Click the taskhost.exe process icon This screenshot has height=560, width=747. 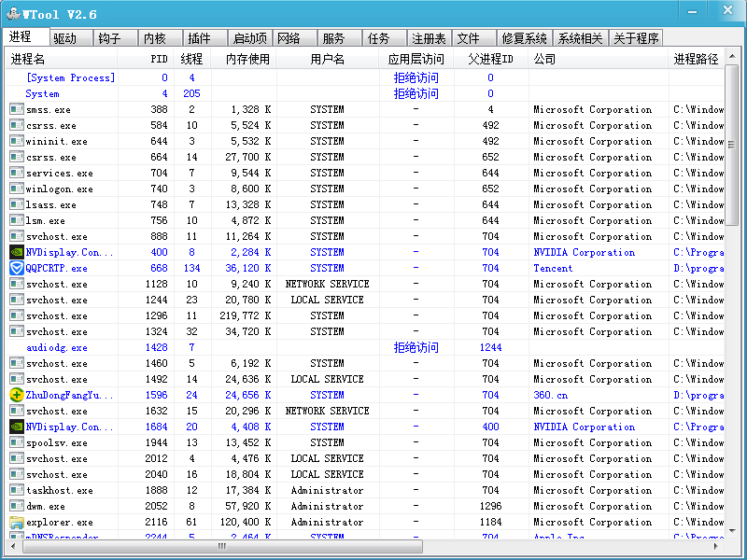17,491
